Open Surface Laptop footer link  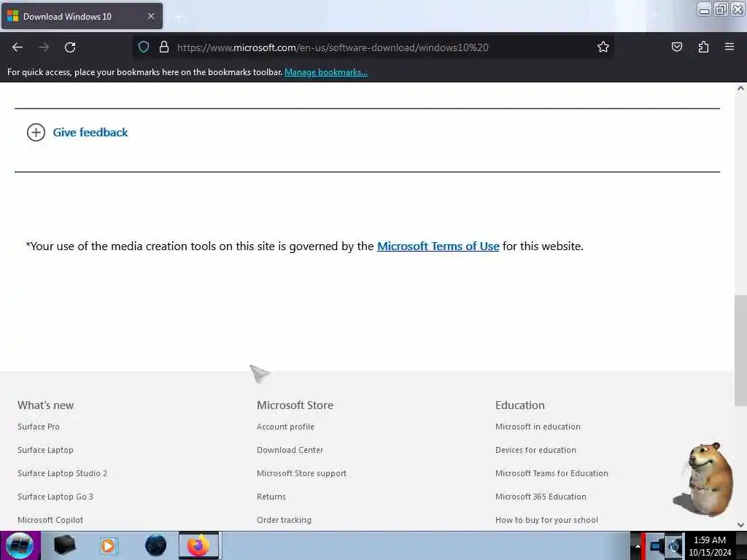[45, 450]
